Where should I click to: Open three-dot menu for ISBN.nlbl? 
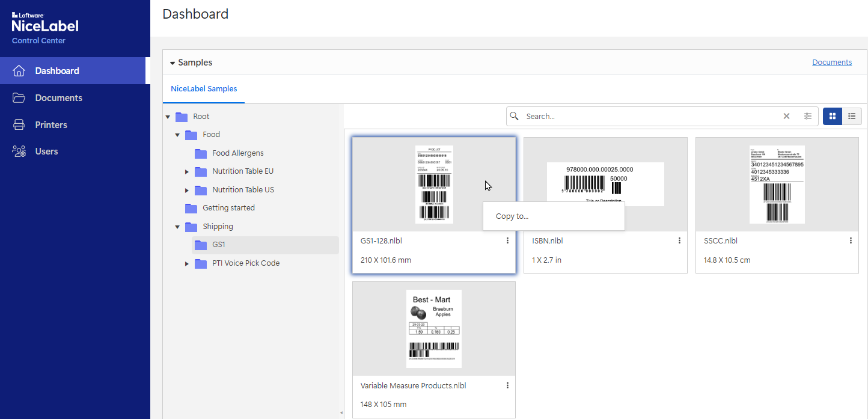coord(679,240)
